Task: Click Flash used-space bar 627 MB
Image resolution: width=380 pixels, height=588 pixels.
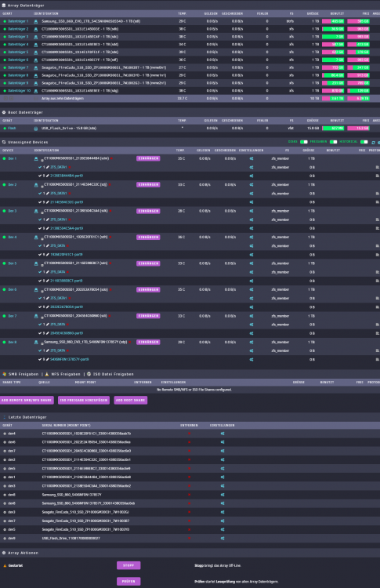Action: point(333,129)
